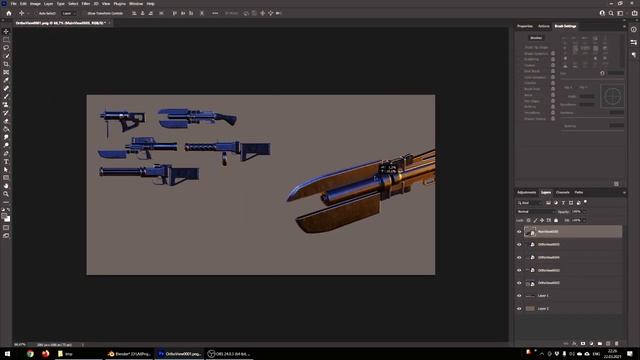Hide the Layer 2 layer via its eye
Viewport: 640px width, 360px height.
(519, 309)
